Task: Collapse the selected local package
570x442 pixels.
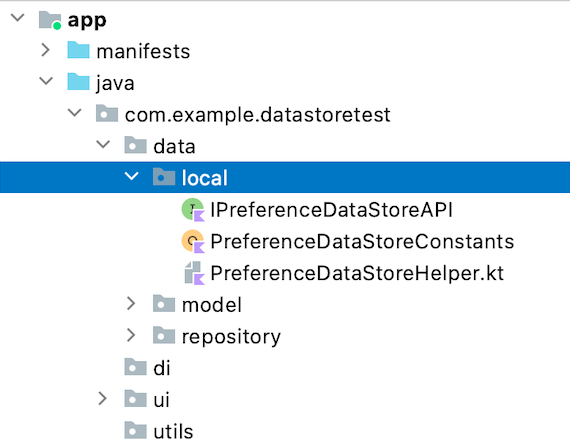Action: [132, 176]
